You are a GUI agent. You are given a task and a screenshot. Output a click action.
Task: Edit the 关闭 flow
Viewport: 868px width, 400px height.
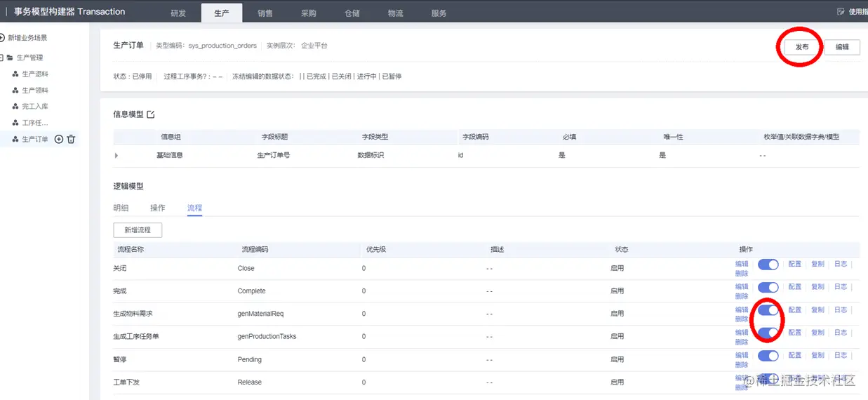point(742,264)
